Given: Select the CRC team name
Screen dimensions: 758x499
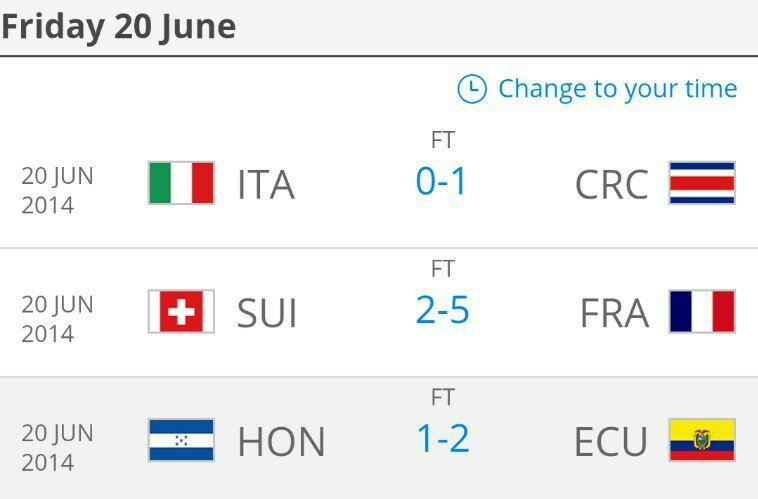Looking at the screenshot, I should pyautogui.click(x=612, y=184).
